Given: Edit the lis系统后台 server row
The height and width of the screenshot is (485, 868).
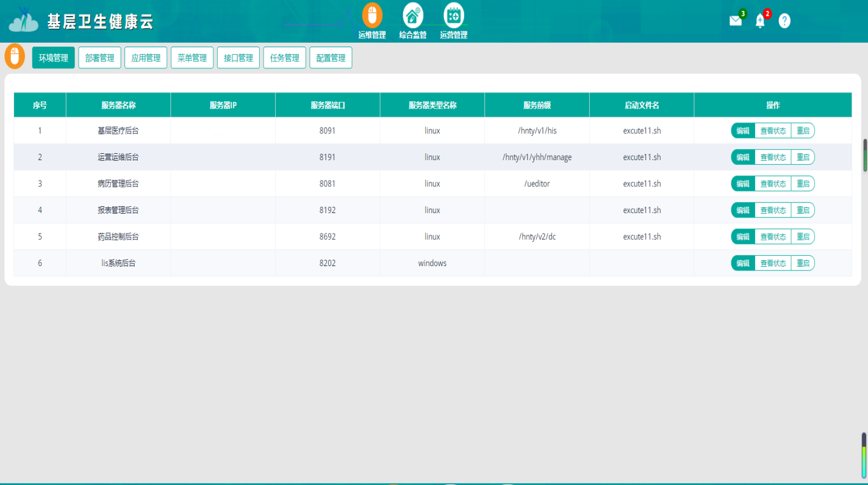Looking at the screenshot, I should pyautogui.click(x=743, y=263).
